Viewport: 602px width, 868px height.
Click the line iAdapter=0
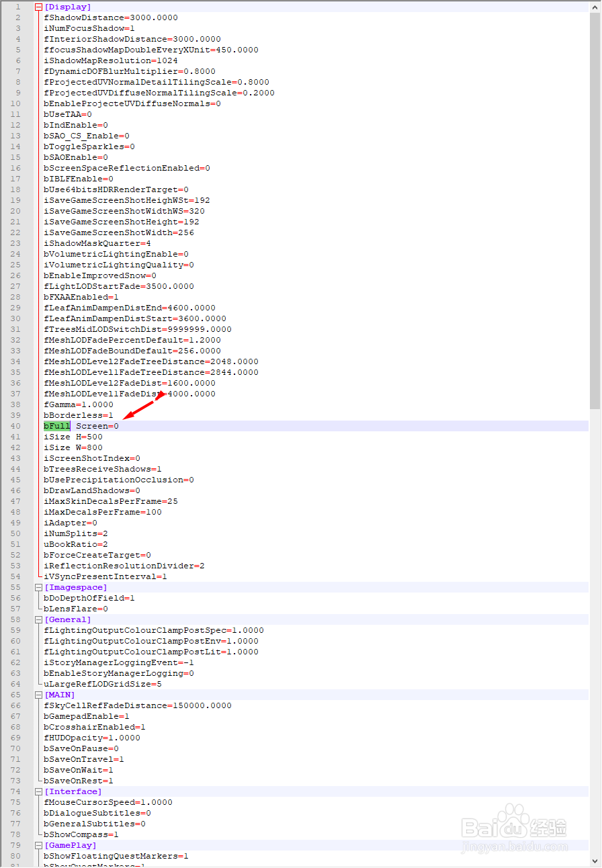point(71,523)
